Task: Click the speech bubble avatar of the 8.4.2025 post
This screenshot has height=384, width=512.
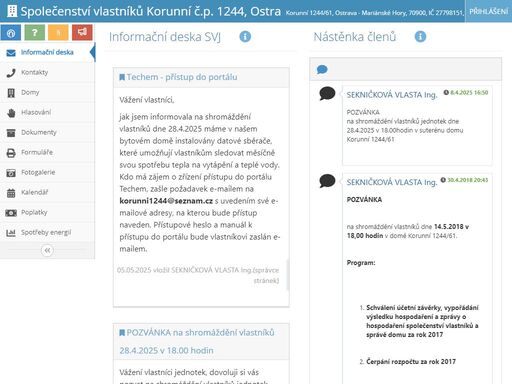Action: pos(327,94)
